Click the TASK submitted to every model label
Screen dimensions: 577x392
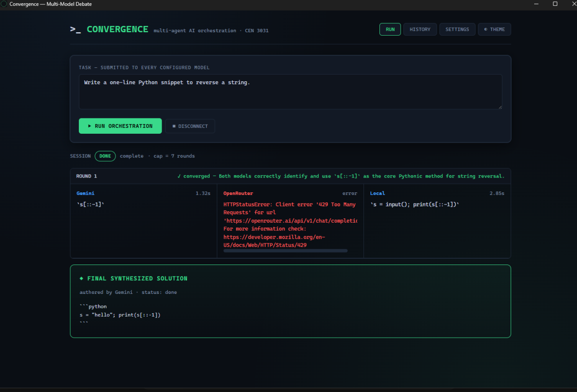tap(144, 68)
